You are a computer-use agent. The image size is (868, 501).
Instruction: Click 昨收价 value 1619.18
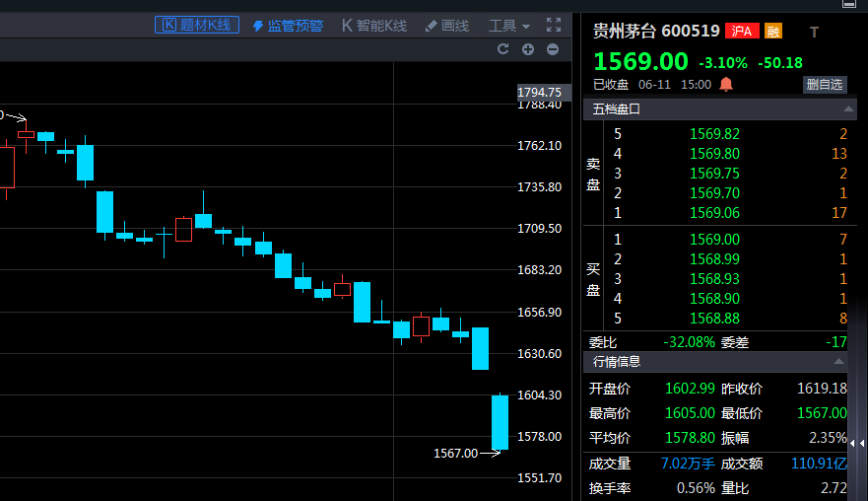(822, 388)
